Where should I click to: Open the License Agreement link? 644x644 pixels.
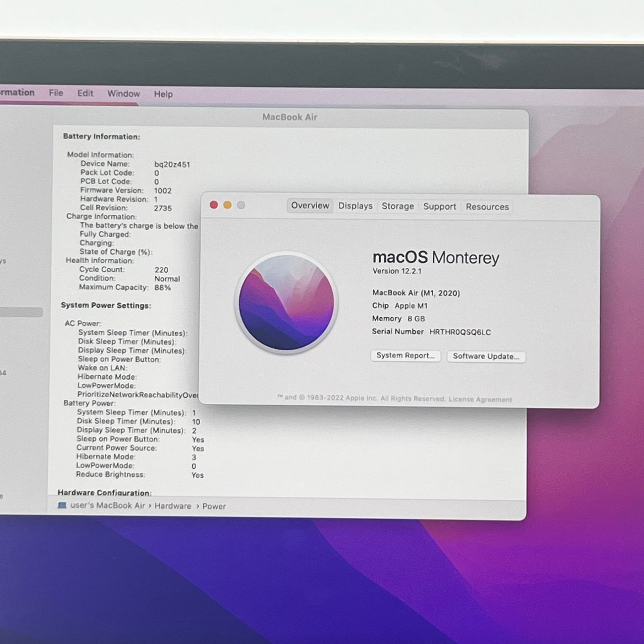(480, 399)
